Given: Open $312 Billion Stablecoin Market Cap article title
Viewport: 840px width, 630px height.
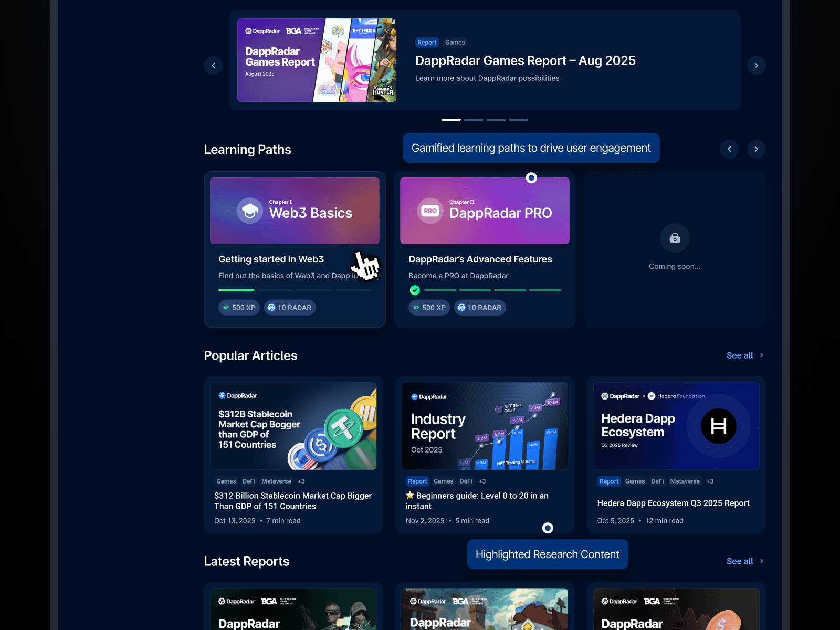Looking at the screenshot, I should click(x=293, y=501).
